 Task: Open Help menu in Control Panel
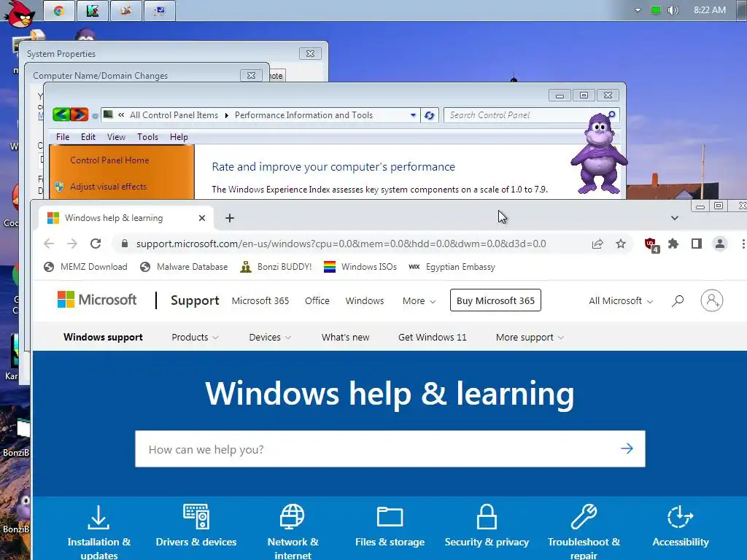[179, 137]
